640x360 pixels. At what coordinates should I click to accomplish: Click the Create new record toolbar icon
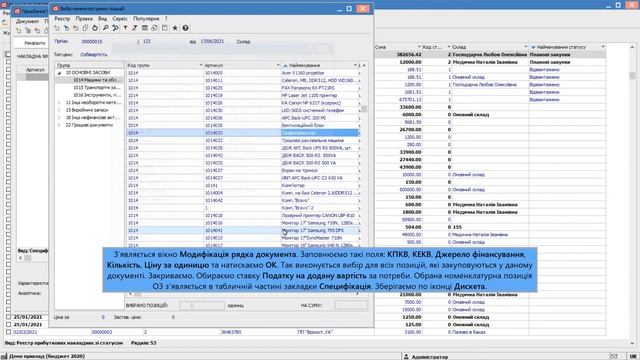click(x=57, y=28)
